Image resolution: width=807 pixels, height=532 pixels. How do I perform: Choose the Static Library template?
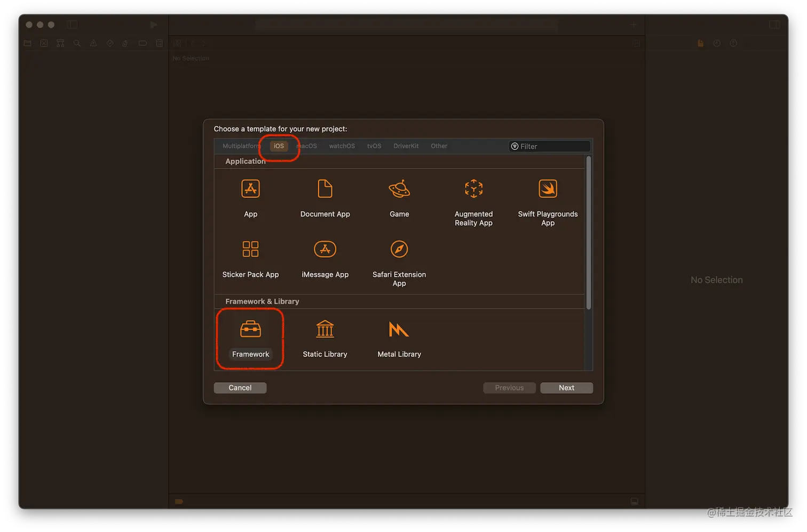325,339
